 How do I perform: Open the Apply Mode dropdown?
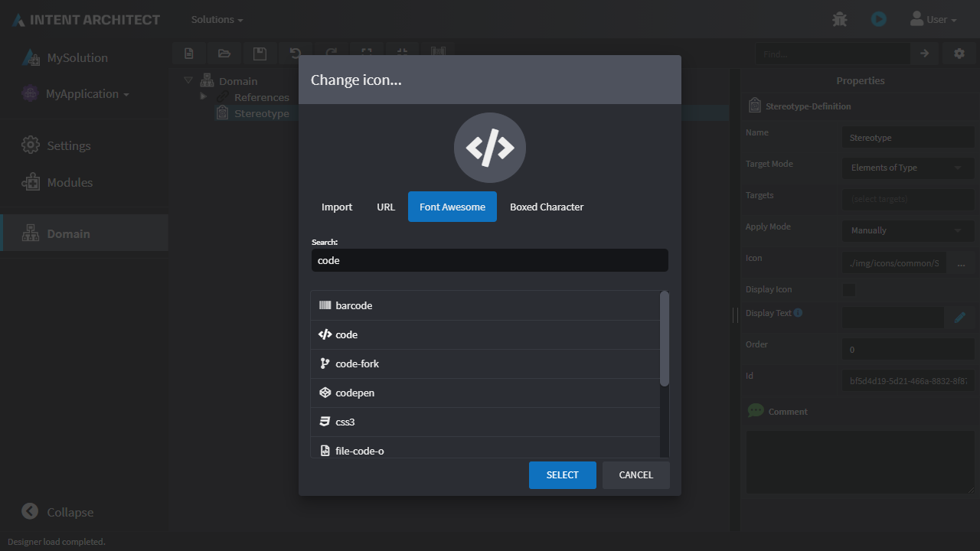(x=908, y=230)
